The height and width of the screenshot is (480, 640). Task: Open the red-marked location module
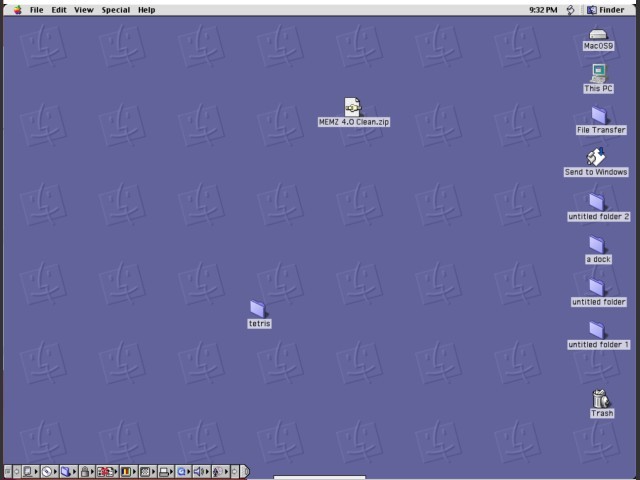click(x=107, y=471)
